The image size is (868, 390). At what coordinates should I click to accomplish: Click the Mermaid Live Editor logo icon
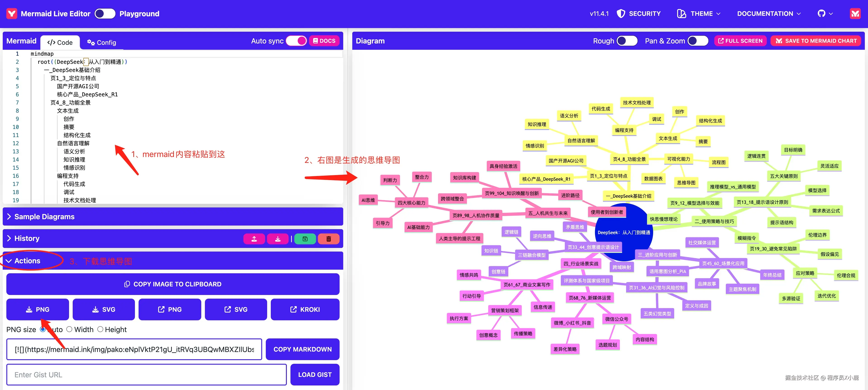pos(12,14)
